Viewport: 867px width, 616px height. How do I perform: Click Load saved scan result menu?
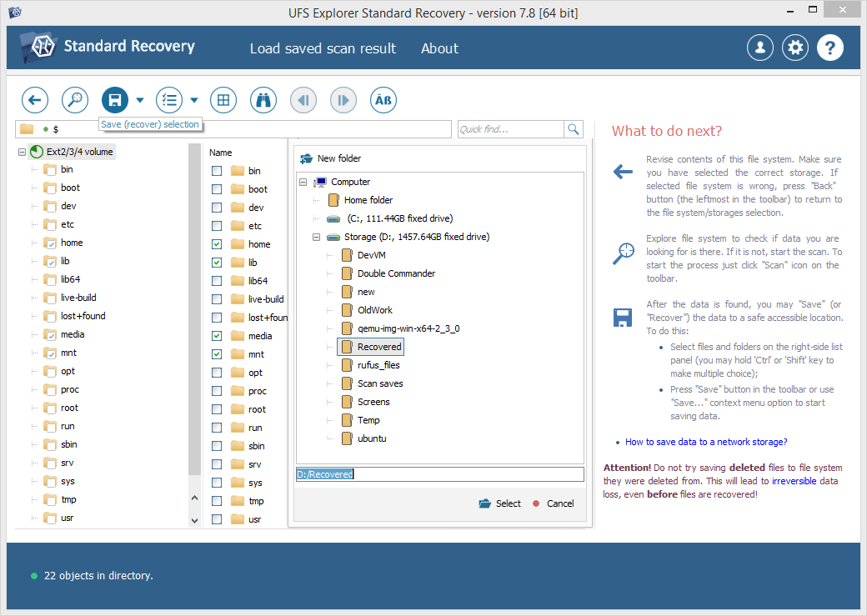point(323,48)
